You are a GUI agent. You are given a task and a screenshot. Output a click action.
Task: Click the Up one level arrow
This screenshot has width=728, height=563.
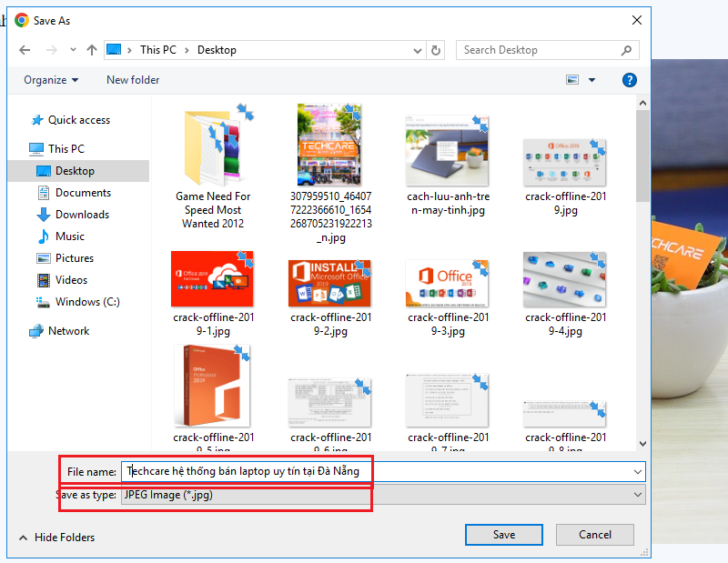91,50
